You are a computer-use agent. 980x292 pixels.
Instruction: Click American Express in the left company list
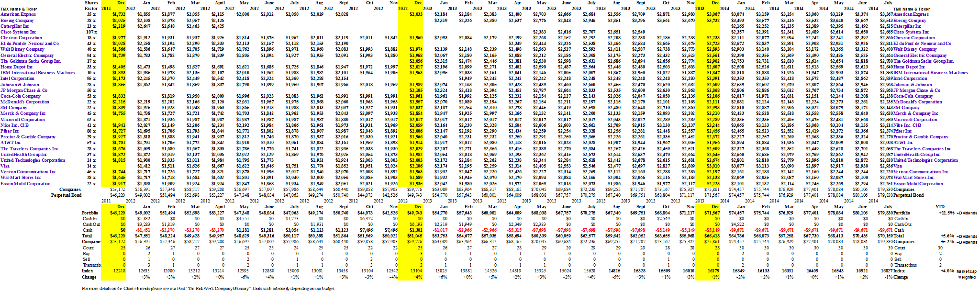(18, 15)
